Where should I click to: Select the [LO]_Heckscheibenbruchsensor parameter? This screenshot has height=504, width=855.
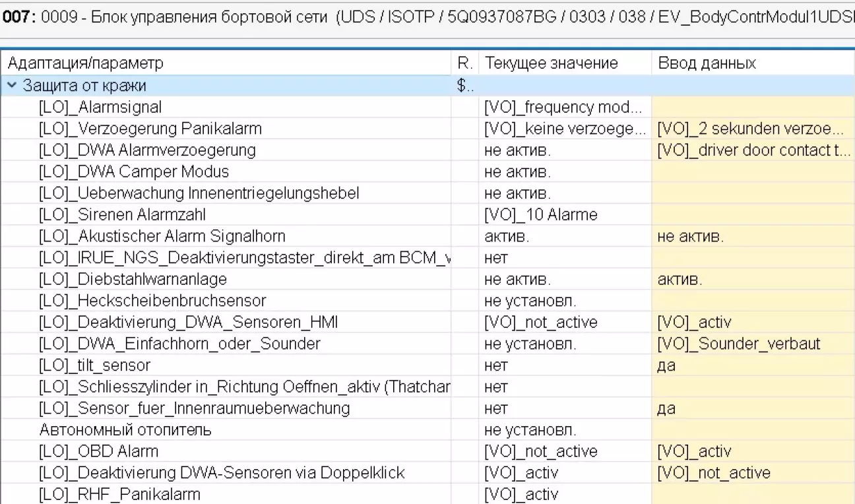click(x=152, y=301)
